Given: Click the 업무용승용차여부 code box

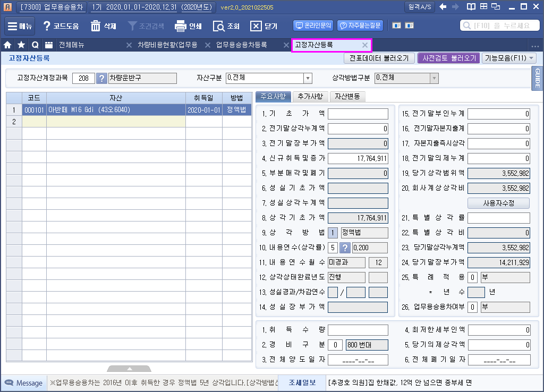Looking at the screenshot, I should (x=472, y=308).
